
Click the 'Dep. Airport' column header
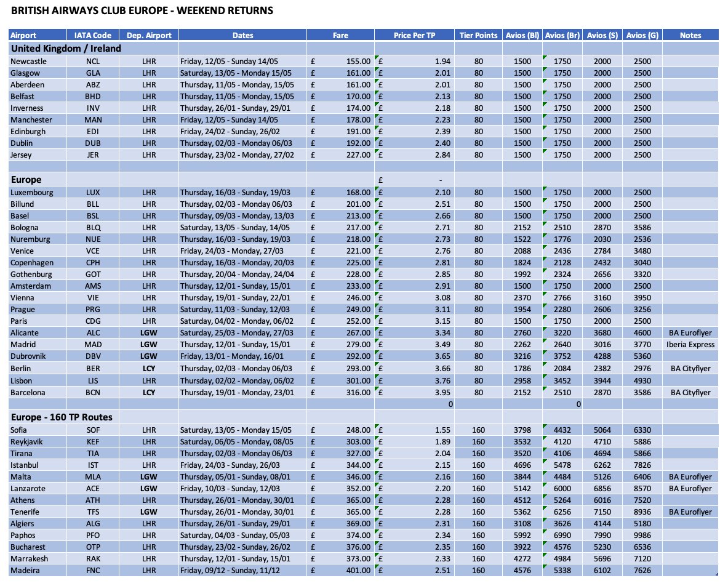point(149,35)
